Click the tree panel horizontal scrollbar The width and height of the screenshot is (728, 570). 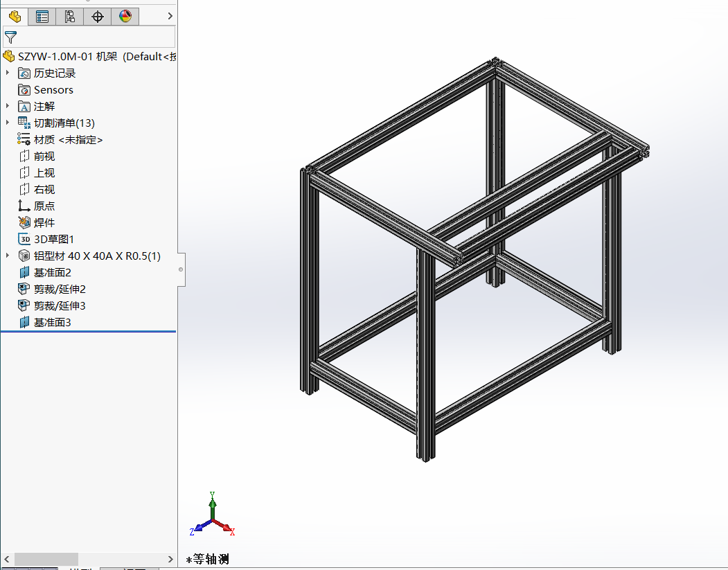pos(46,559)
